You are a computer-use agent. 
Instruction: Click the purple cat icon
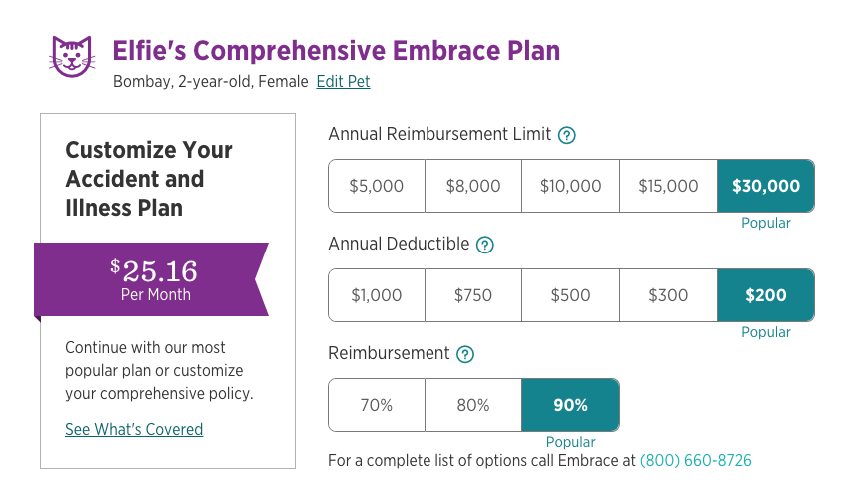71,56
